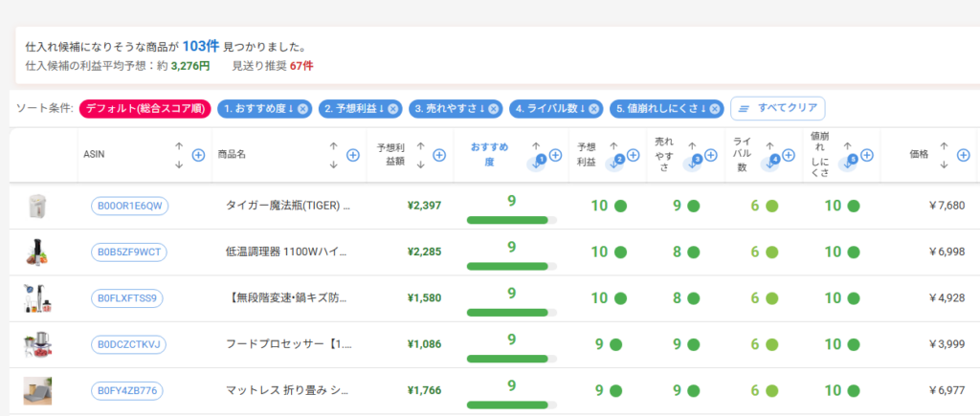Remove the おすすめ度 sort chip
980x416 pixels.
[x=302, y=109]
